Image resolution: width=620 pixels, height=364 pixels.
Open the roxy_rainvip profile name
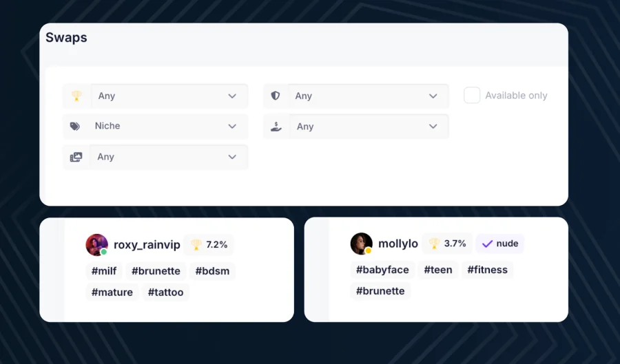(147, 245)
